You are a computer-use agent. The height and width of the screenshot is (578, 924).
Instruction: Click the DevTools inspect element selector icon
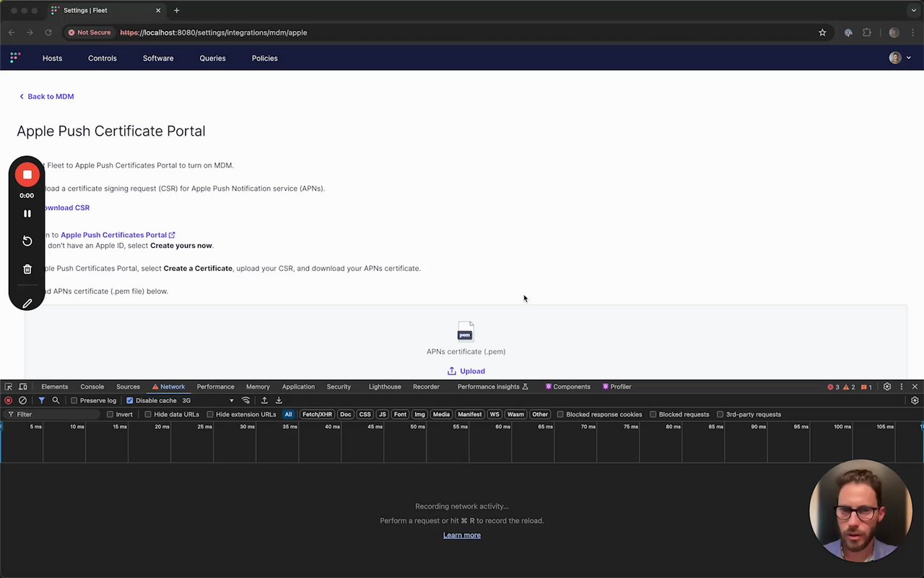tap(9, 387)
